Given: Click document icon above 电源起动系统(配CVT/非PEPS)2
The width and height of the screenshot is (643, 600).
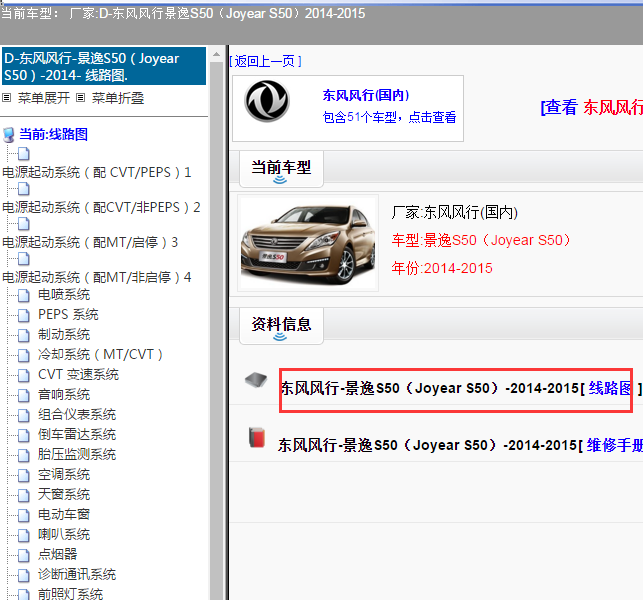Looking at the screenshot, I should tap(23, 189).
